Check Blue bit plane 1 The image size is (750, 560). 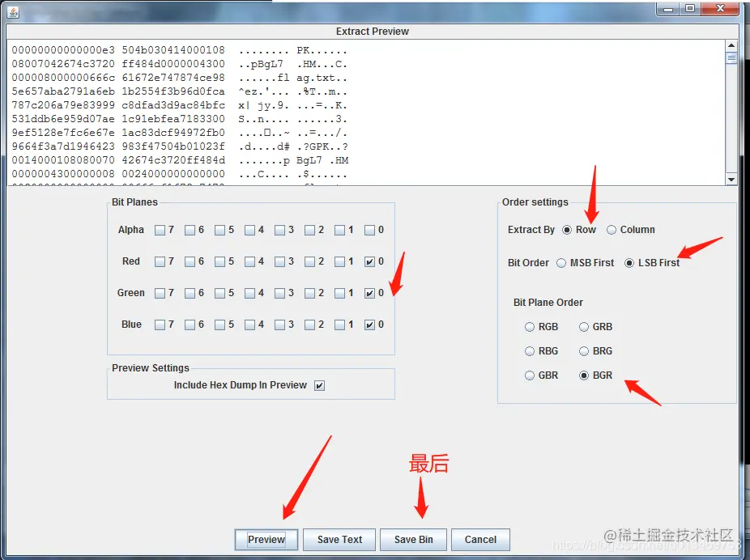point(339,325)
